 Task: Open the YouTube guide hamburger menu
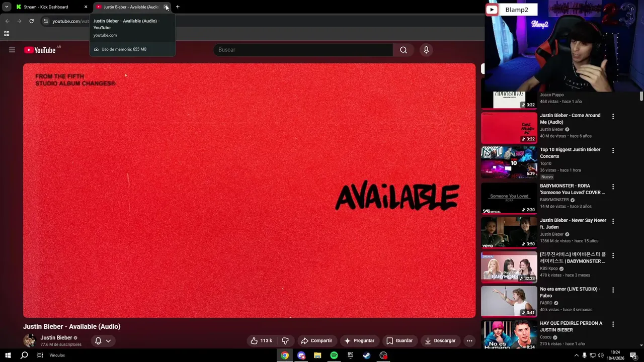[x=12, y=50]
